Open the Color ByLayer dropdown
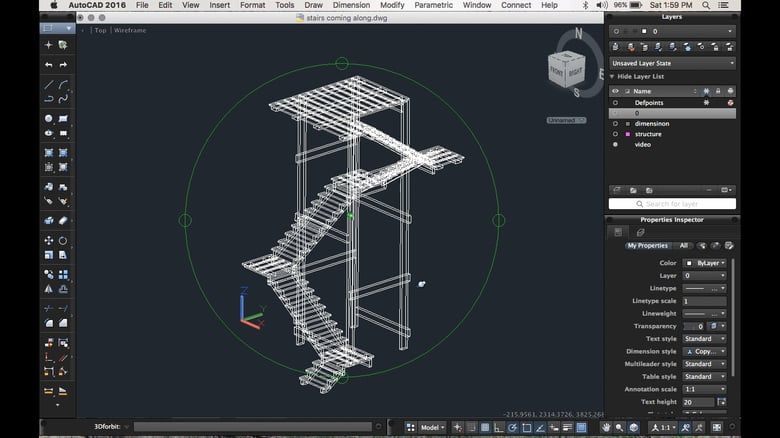The height and width of the screenshot is (438, 780). 705,263
